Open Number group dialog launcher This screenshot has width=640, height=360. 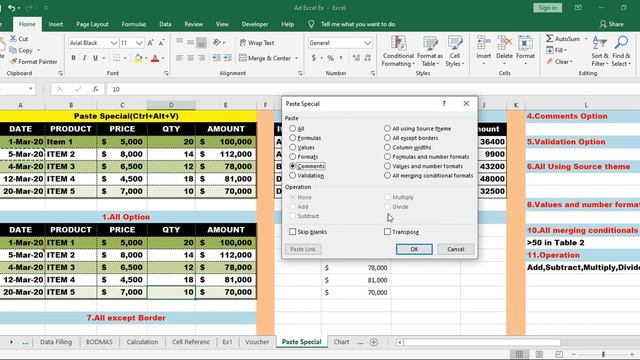point(373,73)
